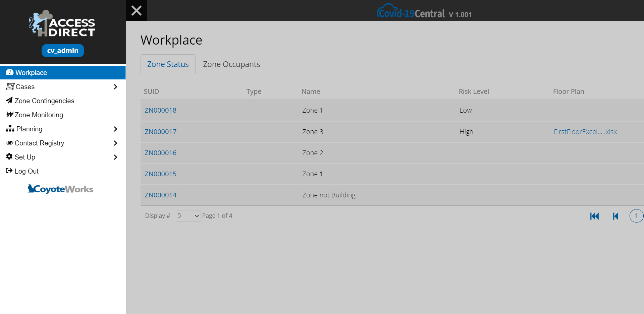
Task: Expand the Cases submenu chevron
Action: click(x=115, y=87)
